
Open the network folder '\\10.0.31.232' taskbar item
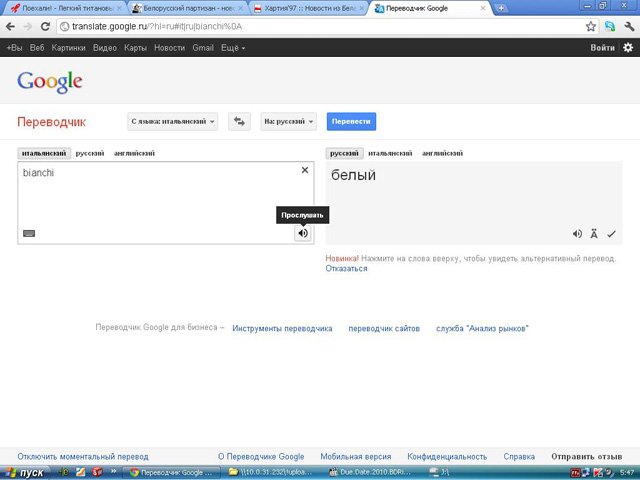click(x=272, y=473)
